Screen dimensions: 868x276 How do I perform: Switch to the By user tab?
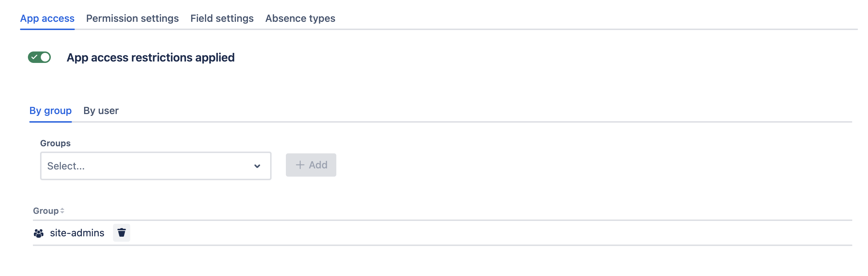[x=101, y=111]
